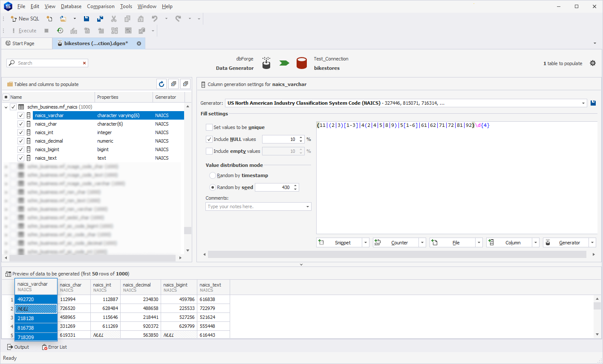Open the File menu
The height and width of the screenshot is (364, 603).
[x=21, y=6]
